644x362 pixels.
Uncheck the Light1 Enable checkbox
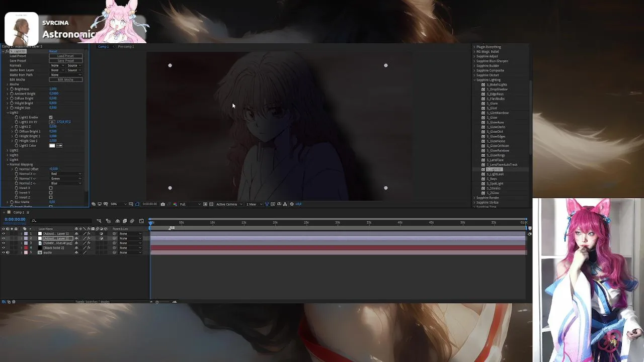coord(50,117)
